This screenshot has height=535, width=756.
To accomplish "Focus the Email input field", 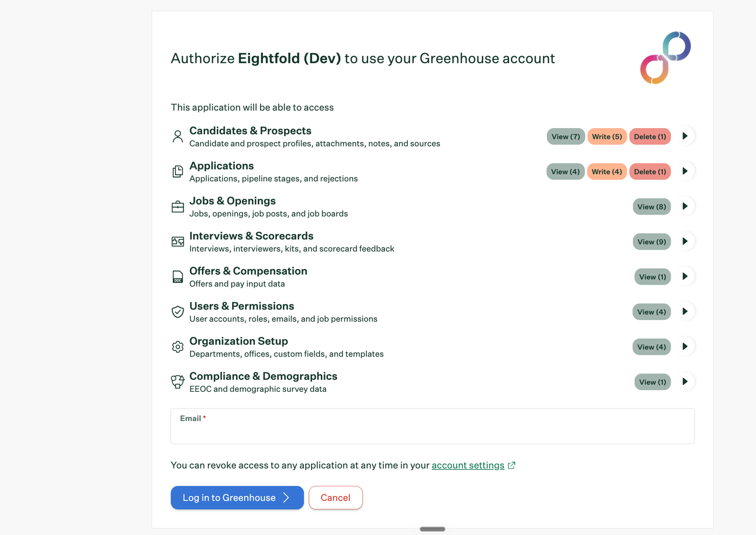I will [433, 426].
